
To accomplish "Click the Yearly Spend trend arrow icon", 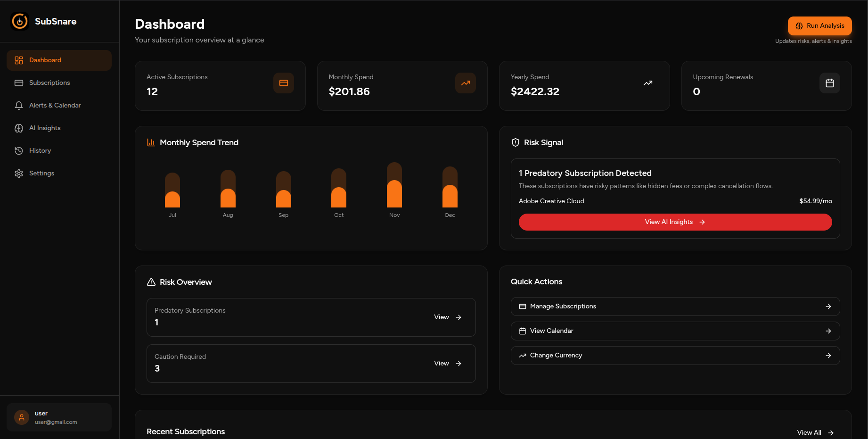I will (648, 83).
